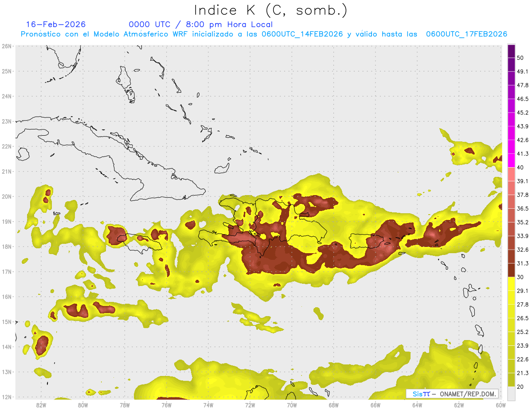
Task: Click the colorbar value "49.1"
Action: click(523, 71)
